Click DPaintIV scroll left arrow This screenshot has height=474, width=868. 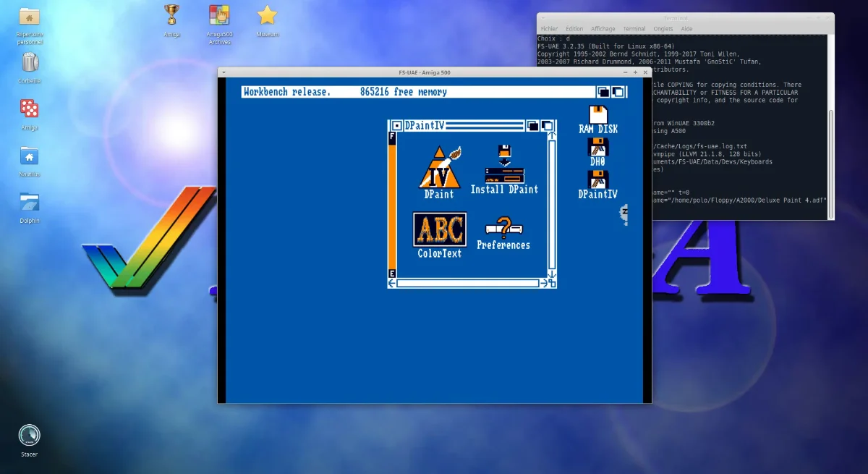pos(393,283)
